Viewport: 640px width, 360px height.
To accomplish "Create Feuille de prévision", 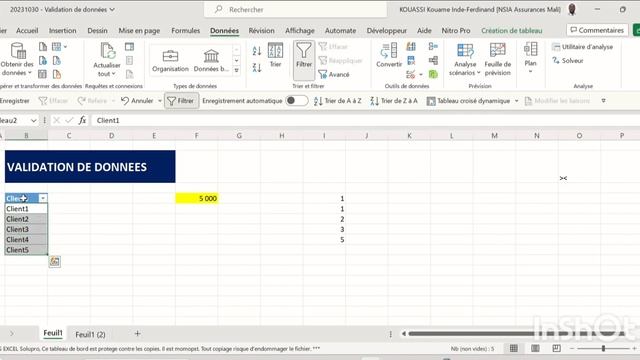I will (498, 60).
